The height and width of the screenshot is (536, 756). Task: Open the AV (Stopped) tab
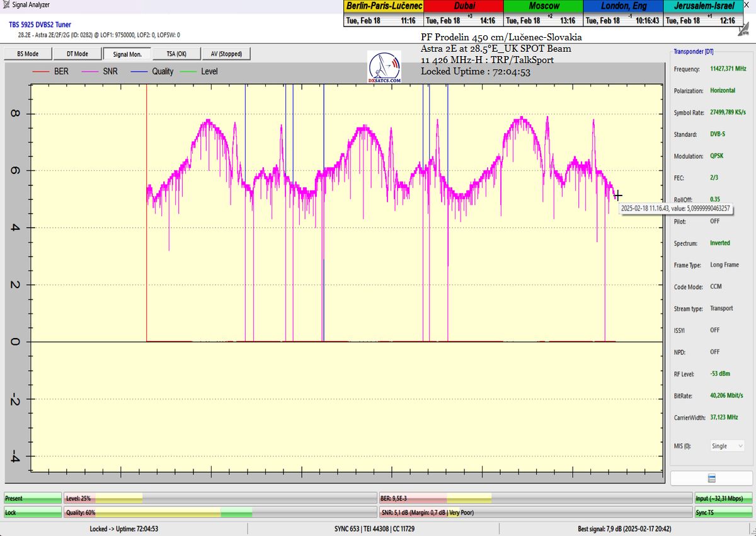point(227,54)
